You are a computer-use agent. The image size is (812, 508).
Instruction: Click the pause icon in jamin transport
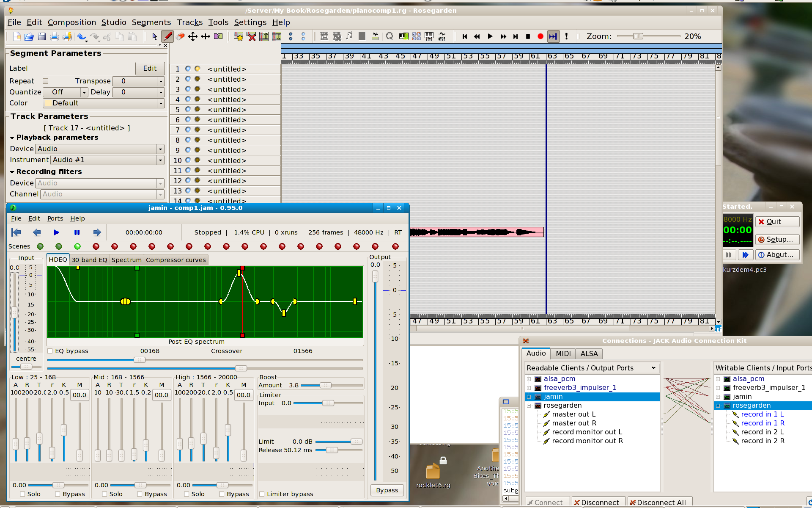pos(77,232)
